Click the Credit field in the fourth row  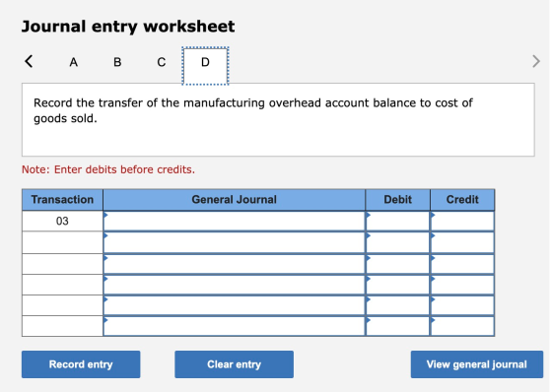click(462, 285)
